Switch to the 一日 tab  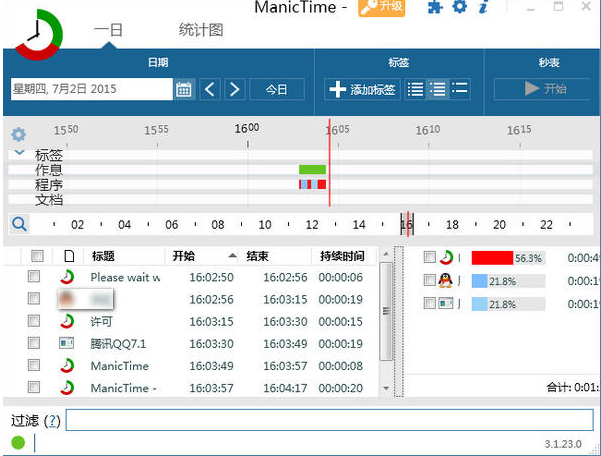click(x=108, y=30)
